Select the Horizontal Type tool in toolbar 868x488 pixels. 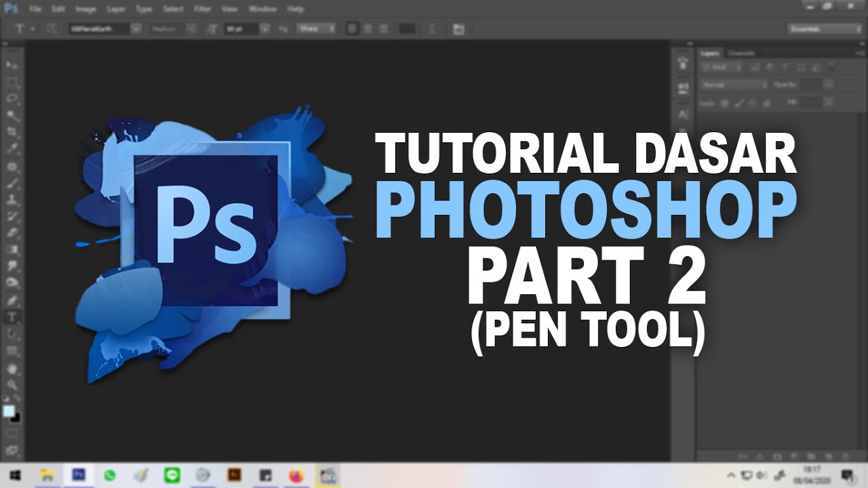tap(12, 317)
